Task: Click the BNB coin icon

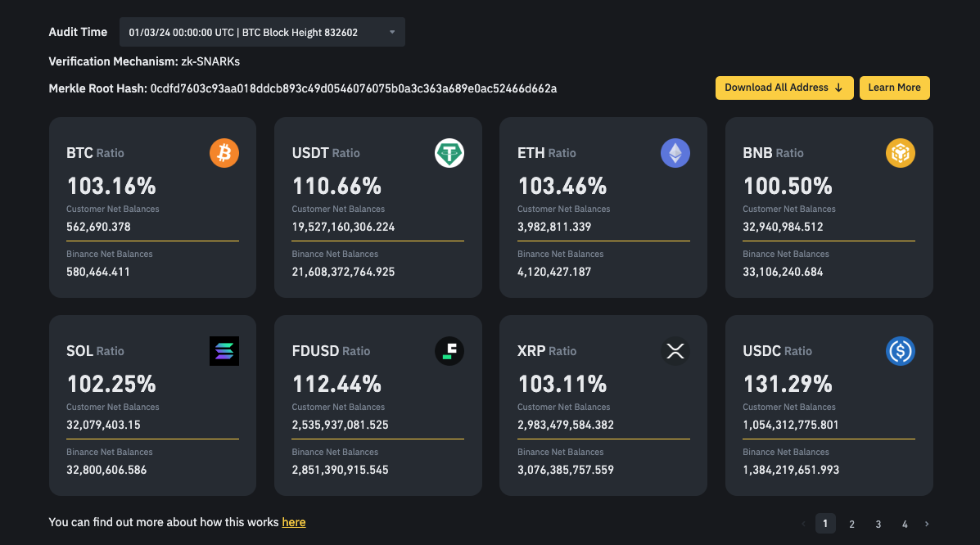Action: click(x=901, y=153)
